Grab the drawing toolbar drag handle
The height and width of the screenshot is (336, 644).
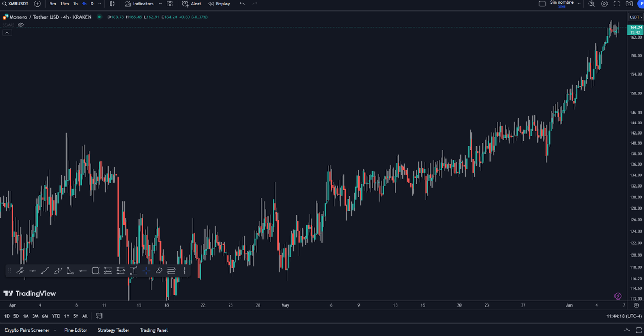click(x=9, y=271)
